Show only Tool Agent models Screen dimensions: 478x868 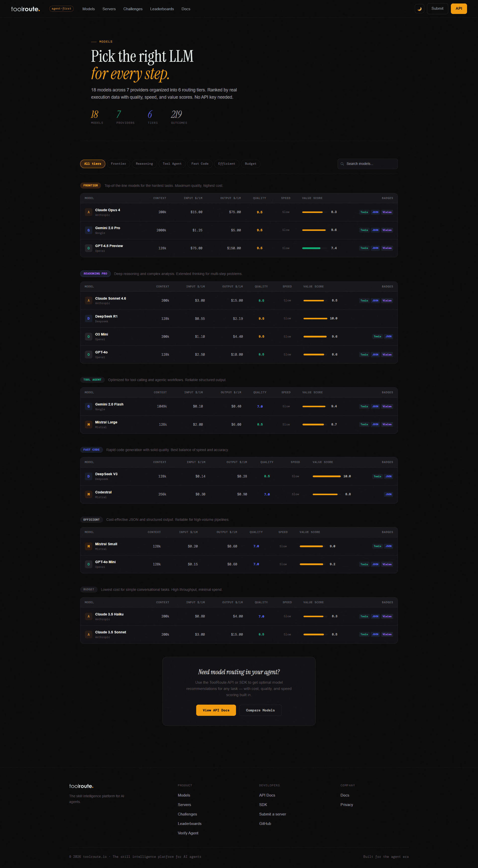click(172, 164)
